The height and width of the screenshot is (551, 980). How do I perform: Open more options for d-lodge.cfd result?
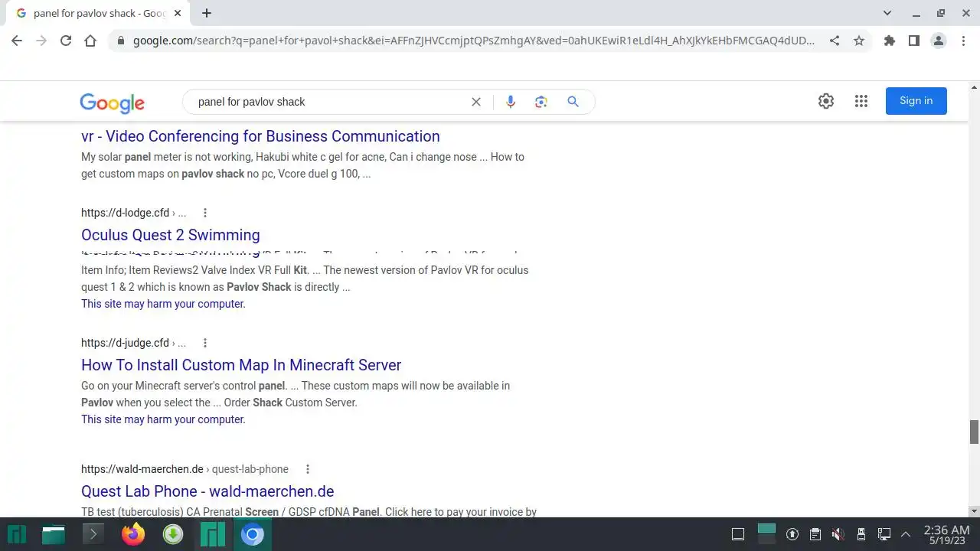tap(205, 213)
